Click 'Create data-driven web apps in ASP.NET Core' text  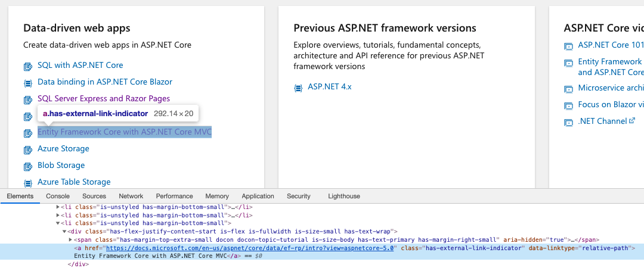[x=107, y=45]
